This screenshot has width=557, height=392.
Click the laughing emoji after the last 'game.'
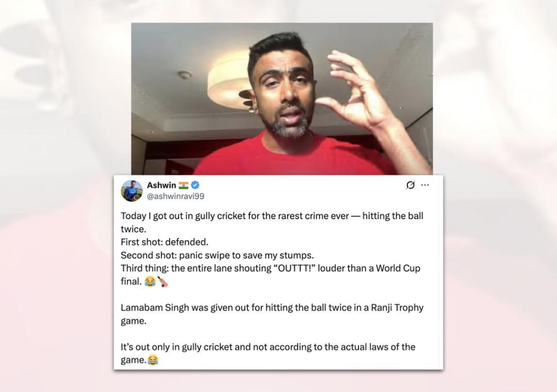tap(153, 360)
